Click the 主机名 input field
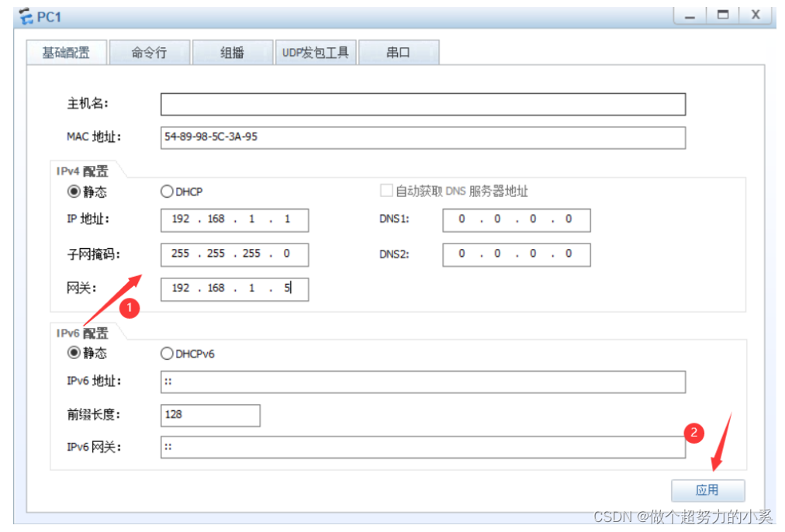 tap(423, 104)
